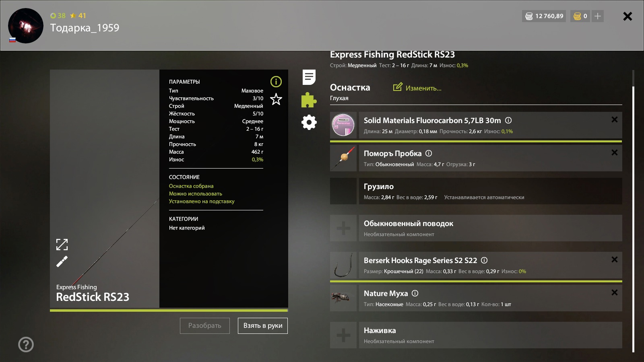Remove Поморъ Пробка float
Image resolution: width=644 pixels, height=362 pixels.
tap(615, 152)
